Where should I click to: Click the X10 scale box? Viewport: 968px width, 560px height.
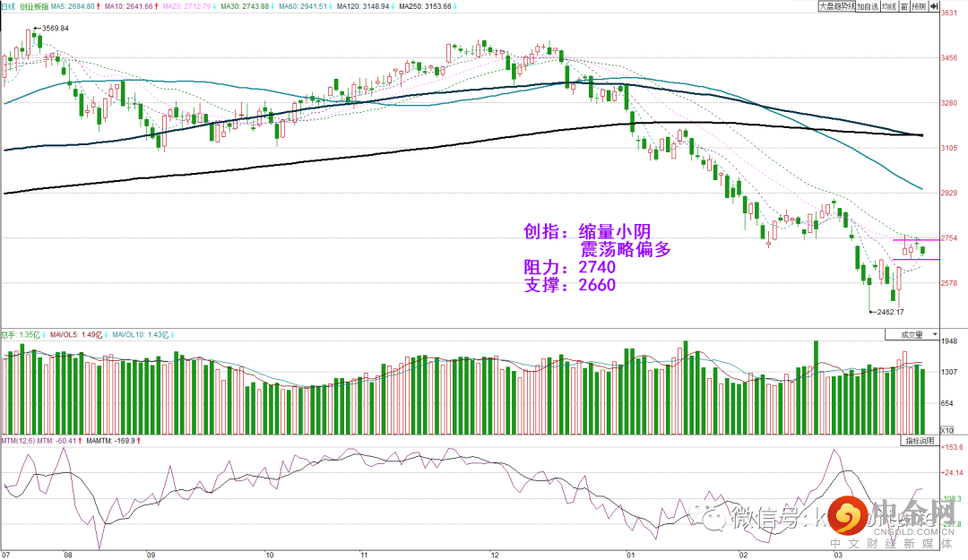[x=947, y=430]
